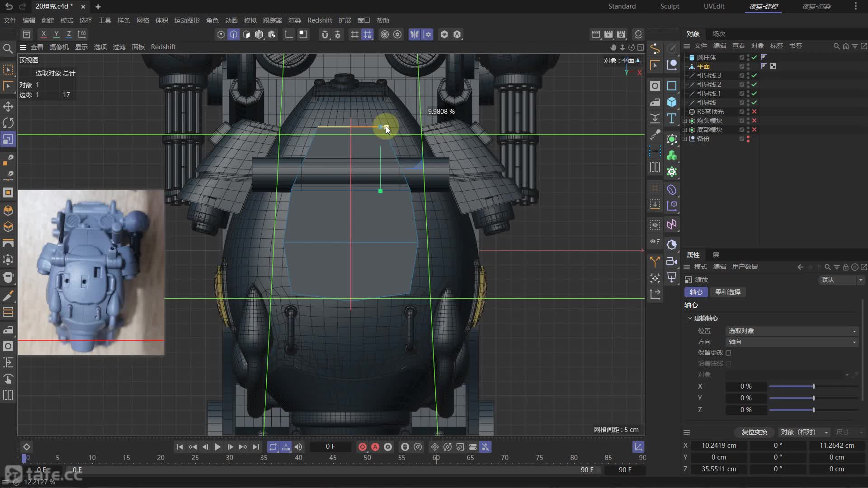Screen dimensions: 868x488
Task: Switch to the UVEdit layout tab
Action: tap(714, 6)
